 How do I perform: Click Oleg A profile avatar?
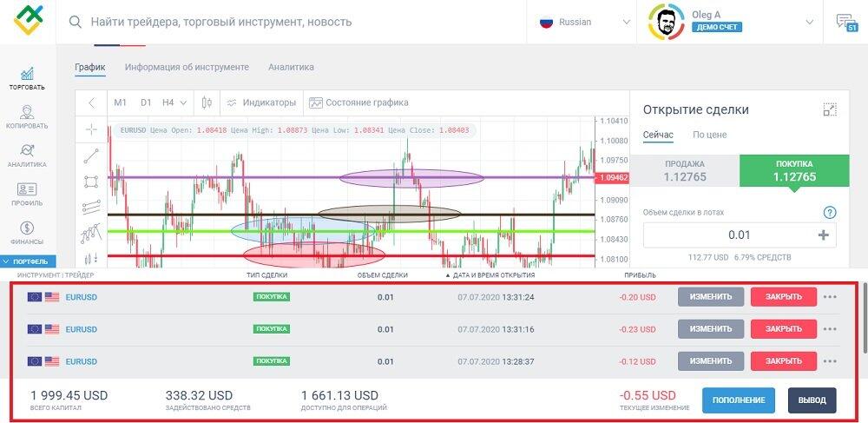[x=666, y=22]
